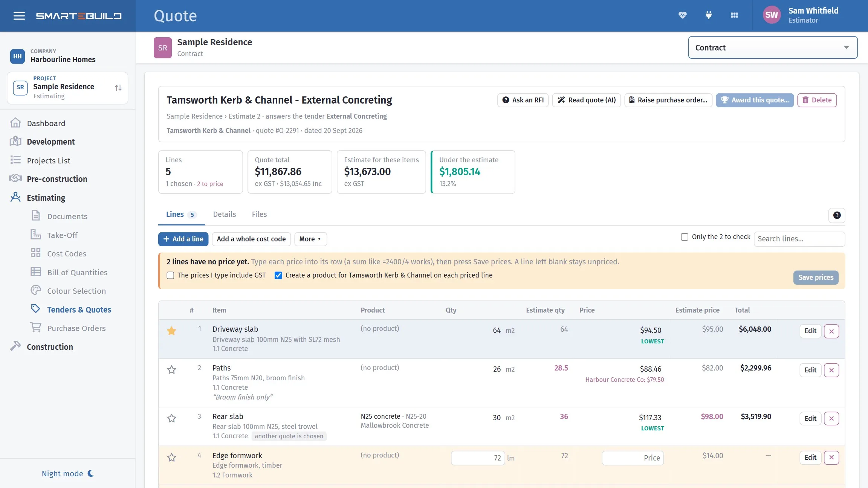Viewport: 868px width, 488px height.
Task: Remove the Driveway slab line
Action: click(831, 331)
